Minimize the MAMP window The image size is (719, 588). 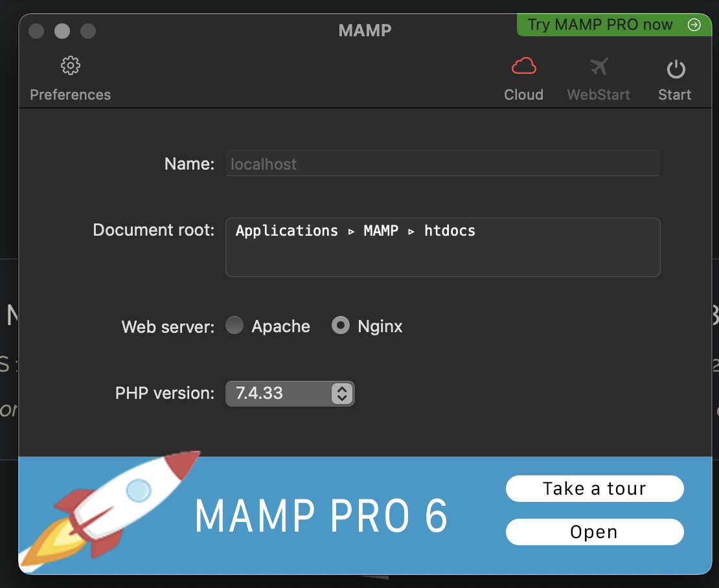pyautogui.click(x=62, y=31)
